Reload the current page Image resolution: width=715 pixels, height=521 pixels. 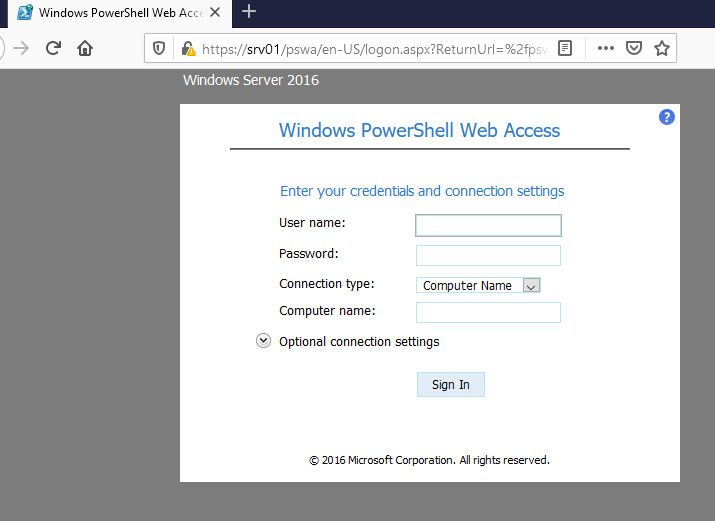coord(54,48)
